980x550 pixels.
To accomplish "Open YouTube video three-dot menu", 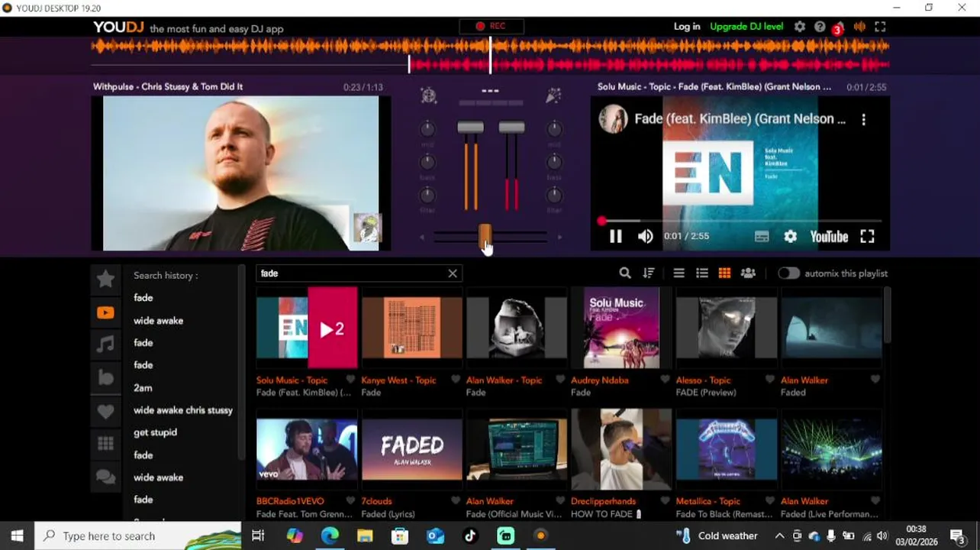I will (x=864, y=120).
